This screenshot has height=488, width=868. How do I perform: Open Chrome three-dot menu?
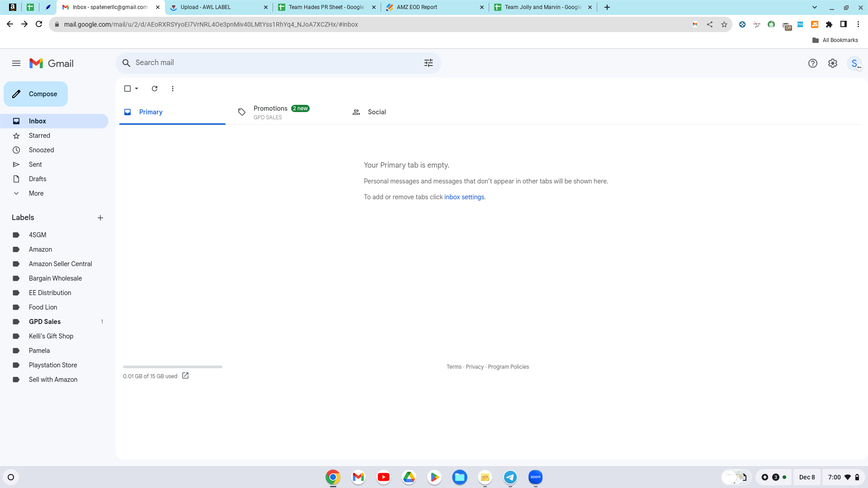pyautogui.click(x=858, y=24)
